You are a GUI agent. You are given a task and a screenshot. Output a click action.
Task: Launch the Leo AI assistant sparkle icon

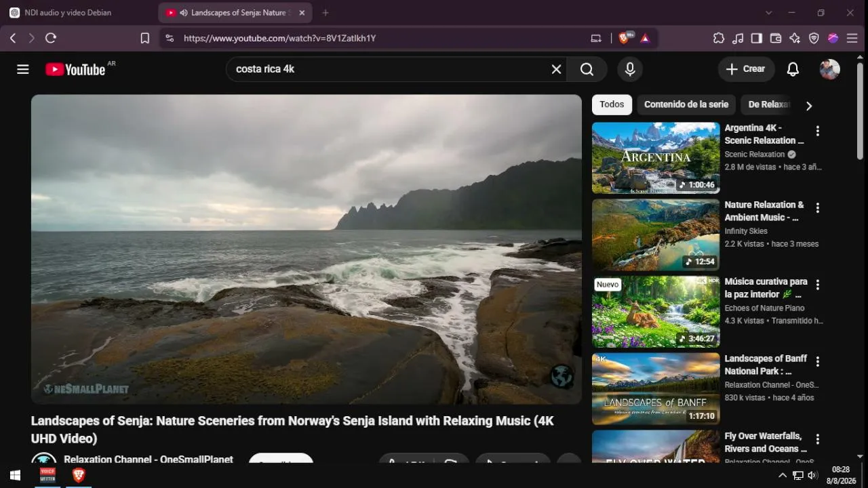795,39
